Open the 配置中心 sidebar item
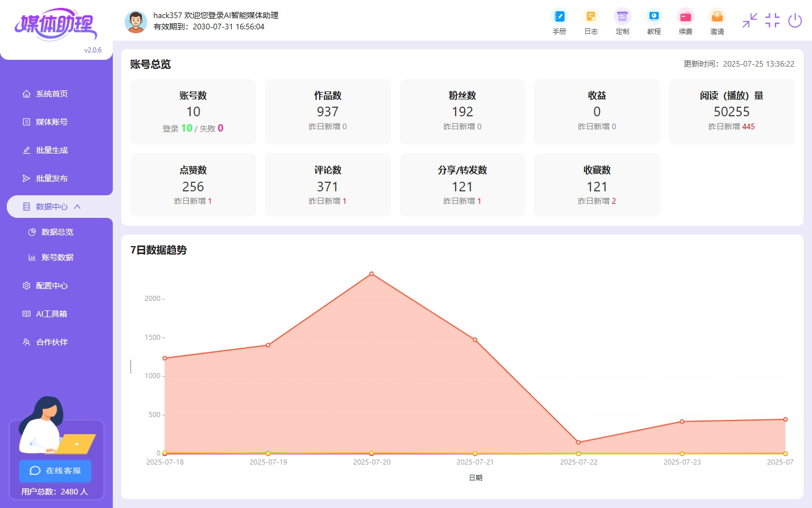Image resolution: width=812 pixels, height=508 pixels. (52, 285)
